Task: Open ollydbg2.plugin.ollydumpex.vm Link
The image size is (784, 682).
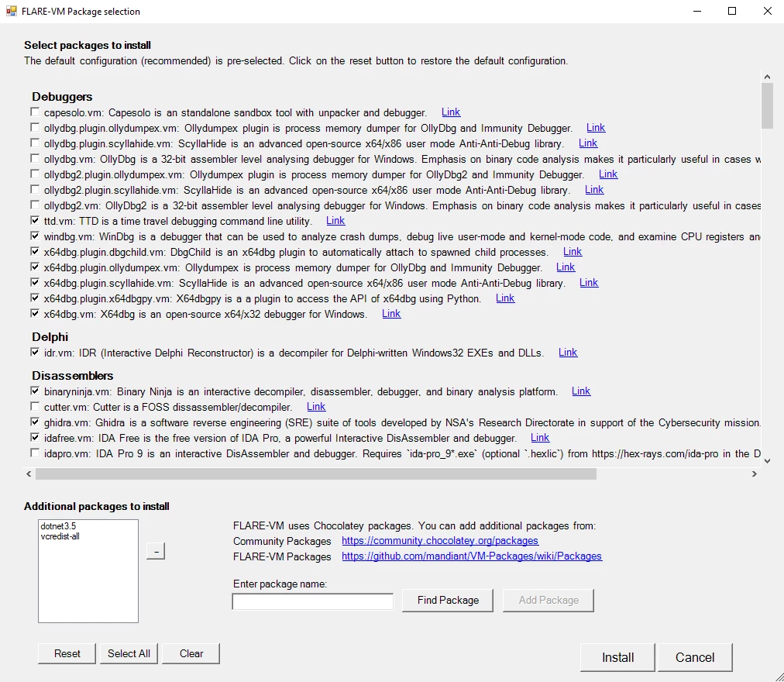Action: point(608,174)
